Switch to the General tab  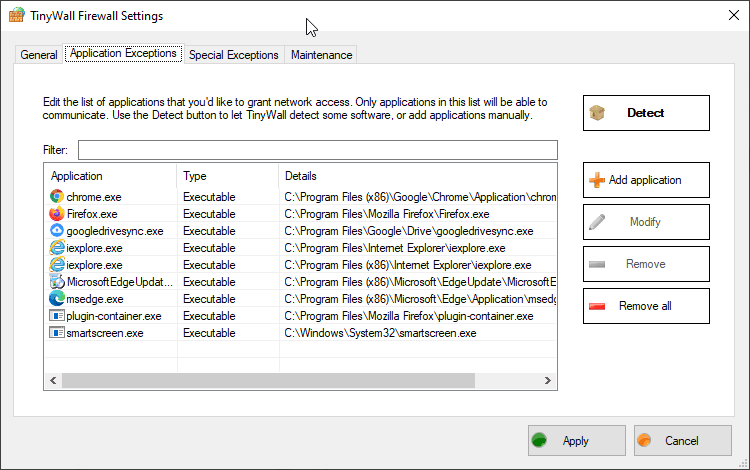pos(39,55)
